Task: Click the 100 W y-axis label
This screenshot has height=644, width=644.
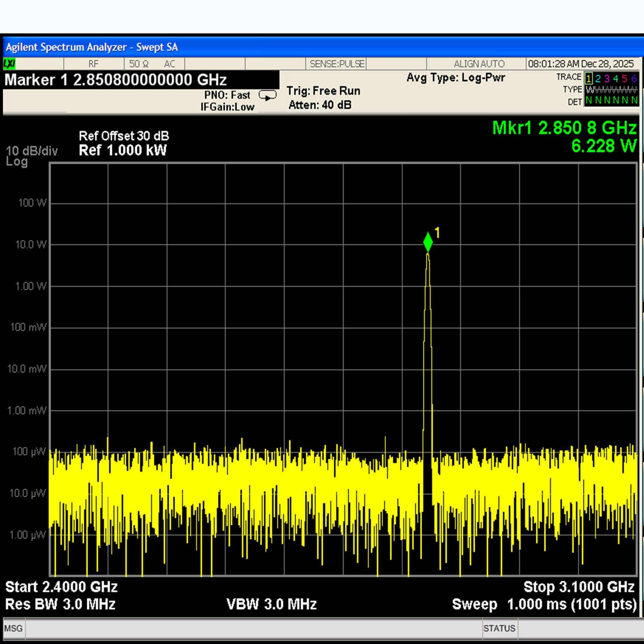Action: point(32,203)
